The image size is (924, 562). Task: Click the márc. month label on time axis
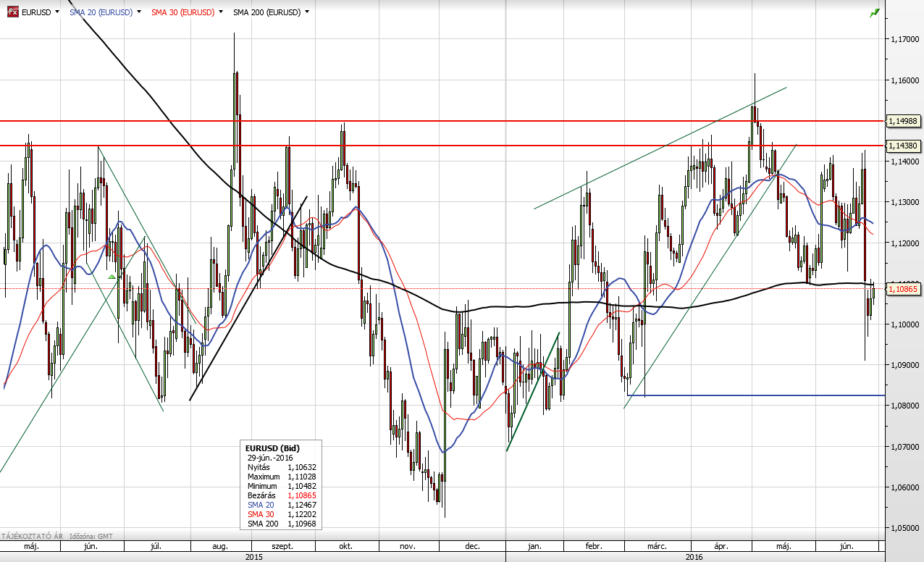(x=658, y=546)
